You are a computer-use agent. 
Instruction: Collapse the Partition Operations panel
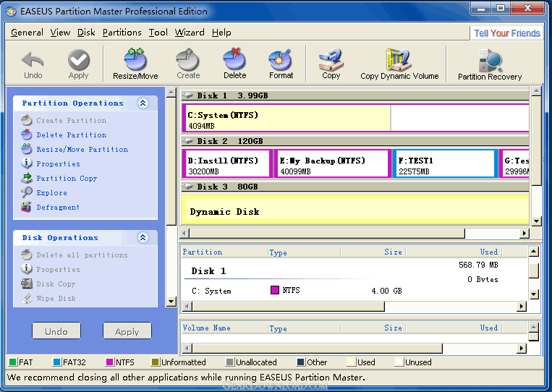(x=143, y=103)
